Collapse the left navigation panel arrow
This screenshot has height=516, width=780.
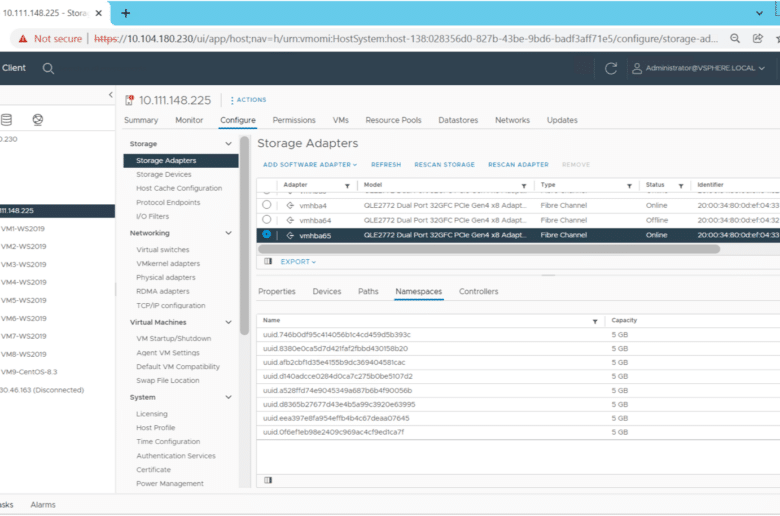[110, 95]
